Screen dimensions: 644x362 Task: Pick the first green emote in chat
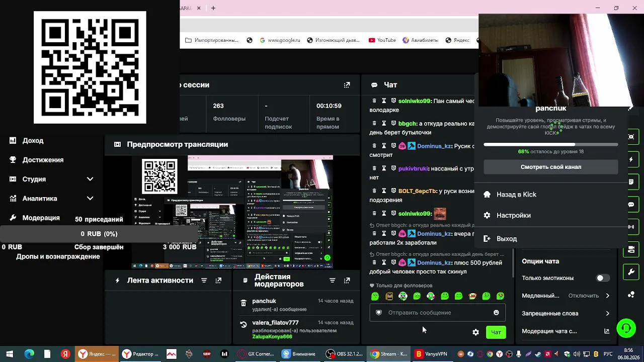point(375,296)
